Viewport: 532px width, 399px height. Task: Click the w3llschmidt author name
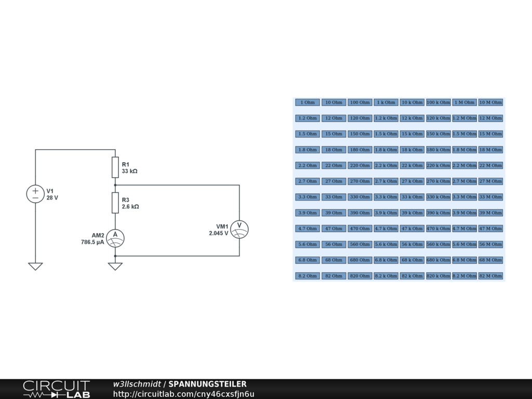(137, 384)
